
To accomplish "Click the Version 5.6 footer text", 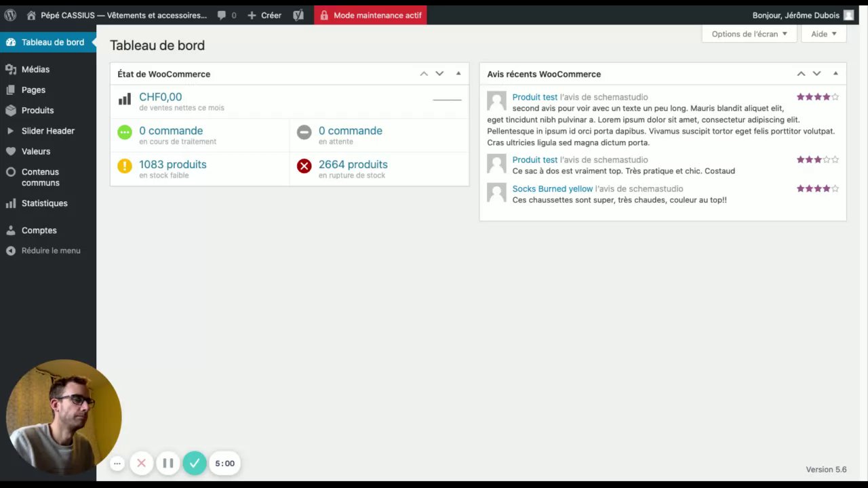I will point(826,470).
